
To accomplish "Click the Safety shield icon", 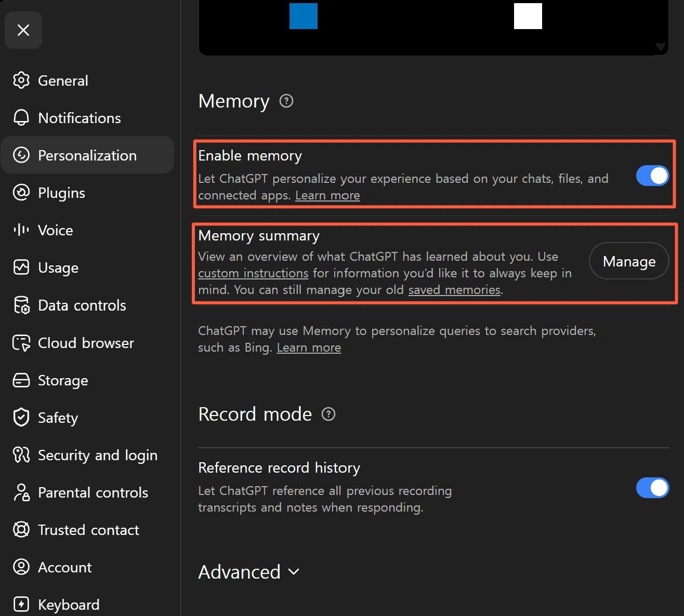I will pyautogui.click(x=21, y=418).
